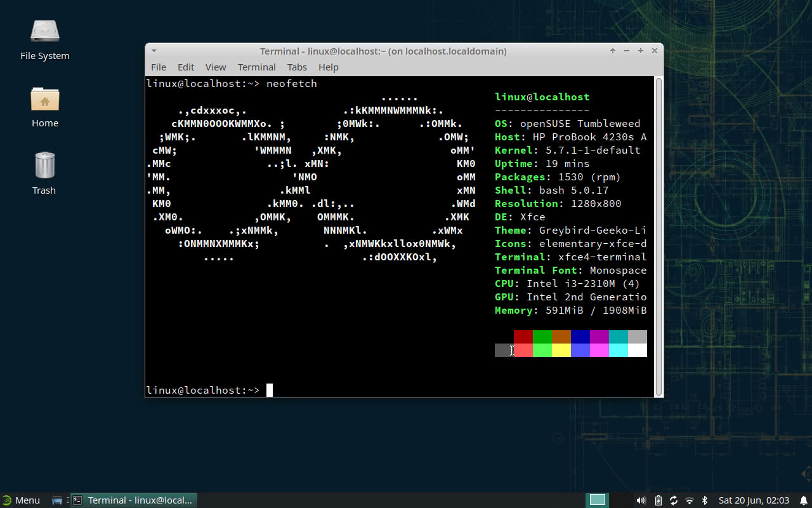
Task: Select the Terminal window in the taskbar
Action: point(133,500)
